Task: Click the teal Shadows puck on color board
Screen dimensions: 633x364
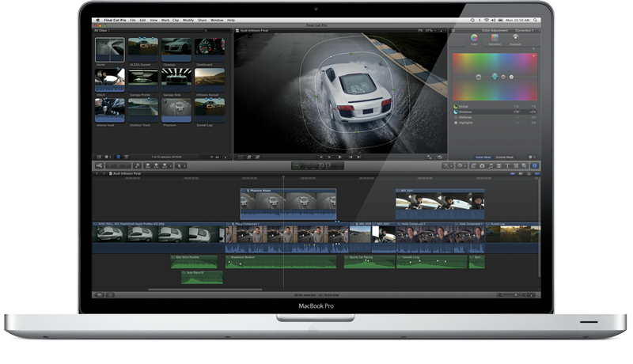Action: 495,76
